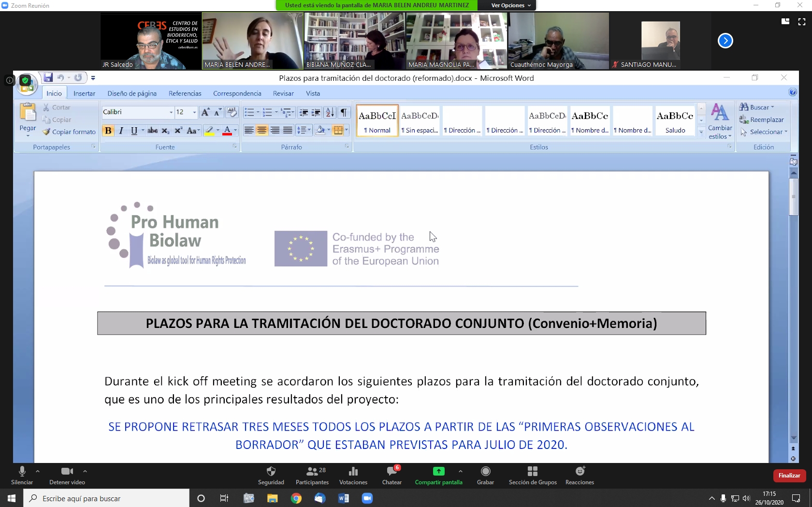Increase paragraph indent
Image resolution: width=812 pixels, height=507 pixels.
[316, 113]
